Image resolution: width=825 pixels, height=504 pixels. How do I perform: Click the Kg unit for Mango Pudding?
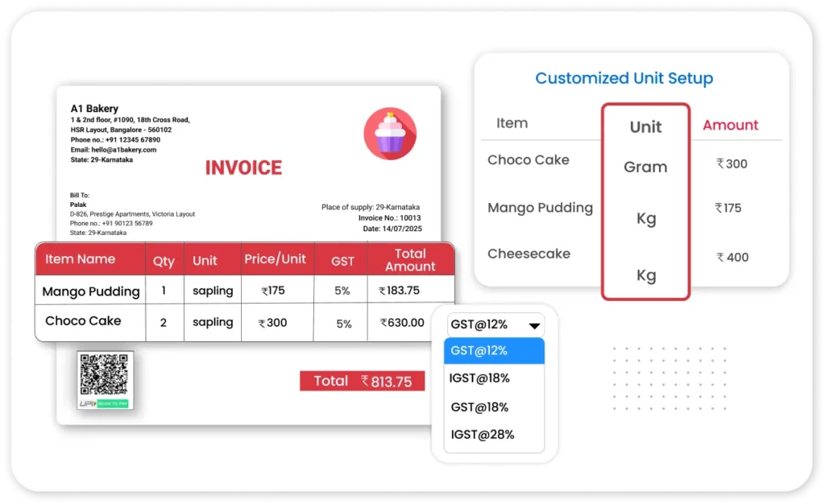pos(646,219)
